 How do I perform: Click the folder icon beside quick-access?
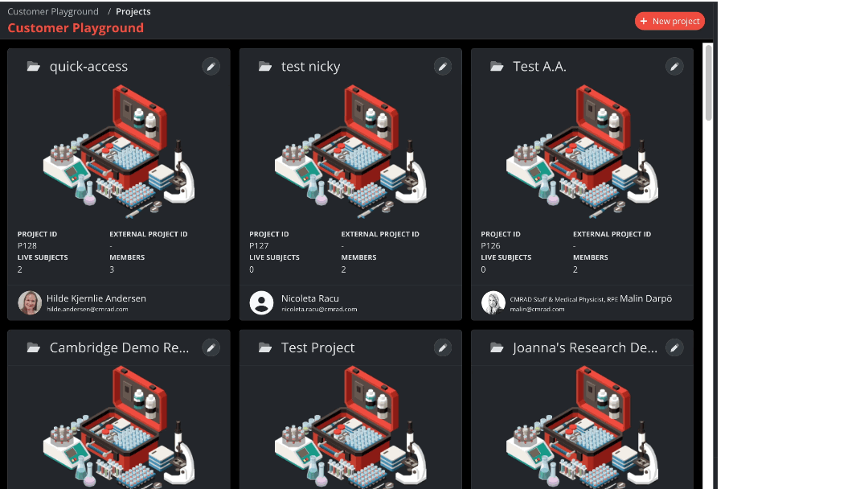33,67
